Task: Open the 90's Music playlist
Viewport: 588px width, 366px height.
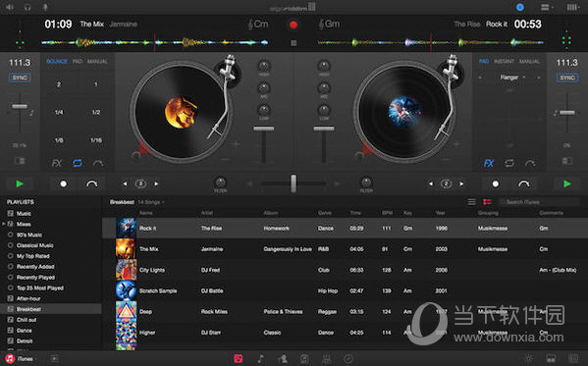Action: [x=28, y=235]
